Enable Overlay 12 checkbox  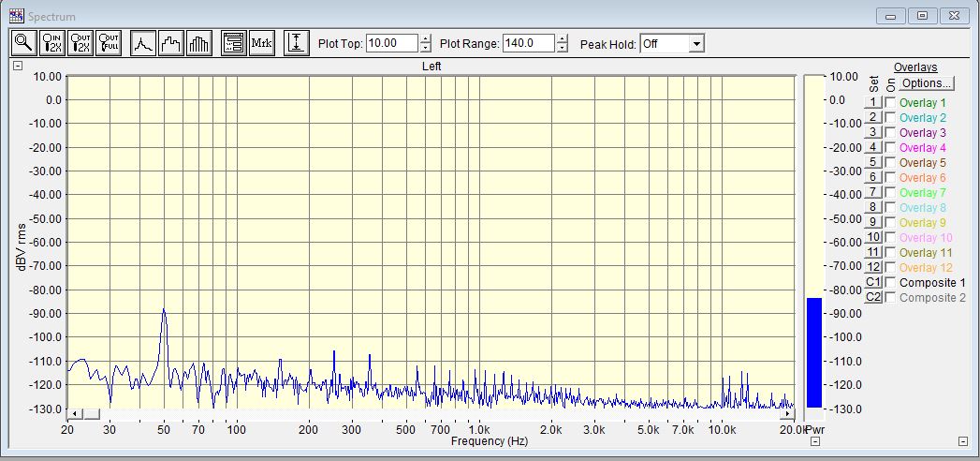[890, 268]
